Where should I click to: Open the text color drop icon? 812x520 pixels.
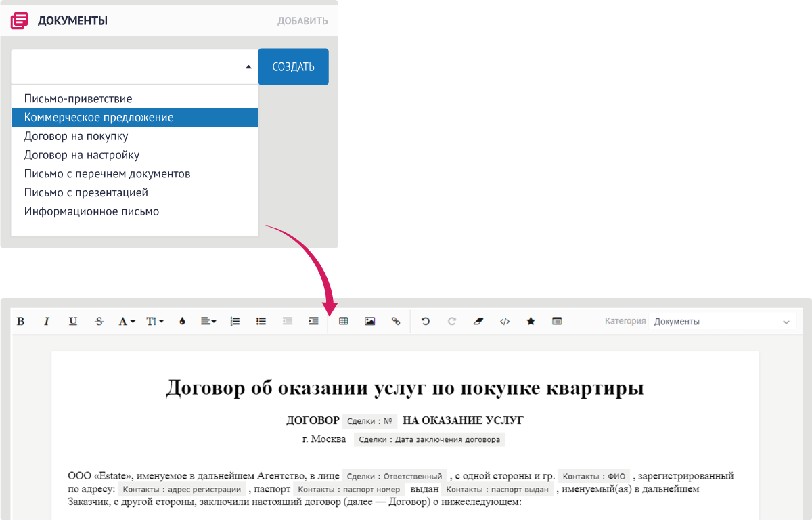pyautogui.click(x=182, y=322)
